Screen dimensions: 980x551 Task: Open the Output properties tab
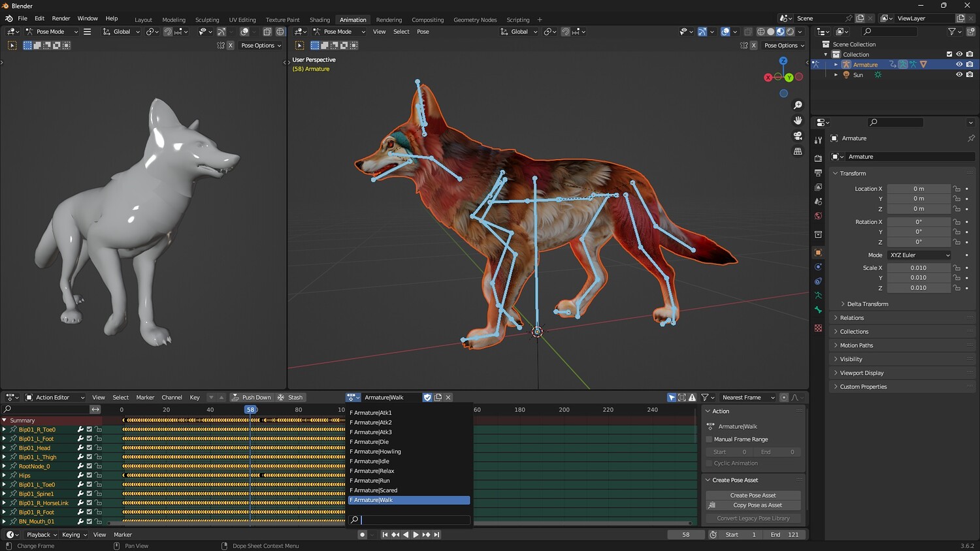click(818, 173)
